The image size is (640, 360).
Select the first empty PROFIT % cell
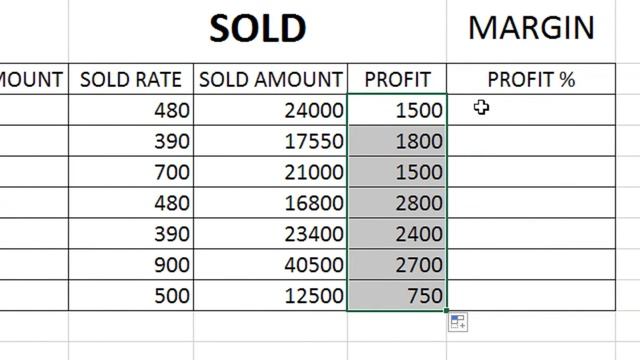tap(531, 110)
